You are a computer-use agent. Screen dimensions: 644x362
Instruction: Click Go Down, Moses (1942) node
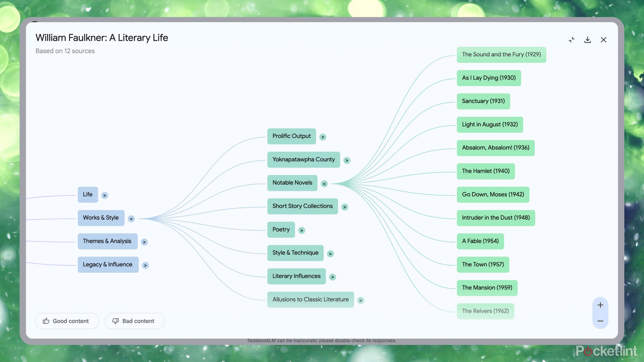click(x=493, y=195)
